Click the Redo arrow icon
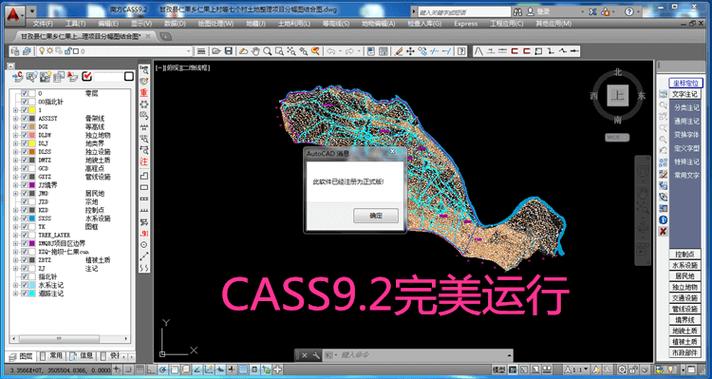Viewport: 712px width, 379px height. tap(350, 51)
